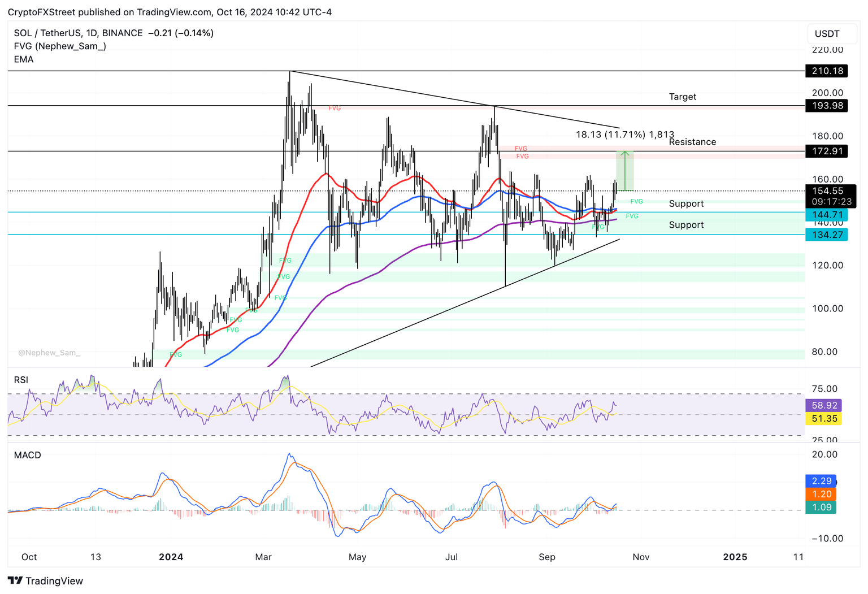Click the current price 154.55 label

[828, 191]
